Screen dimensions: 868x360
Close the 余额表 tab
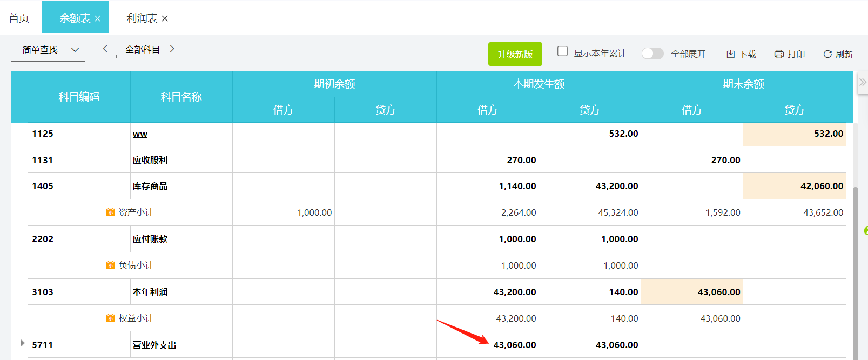point(98,18)
